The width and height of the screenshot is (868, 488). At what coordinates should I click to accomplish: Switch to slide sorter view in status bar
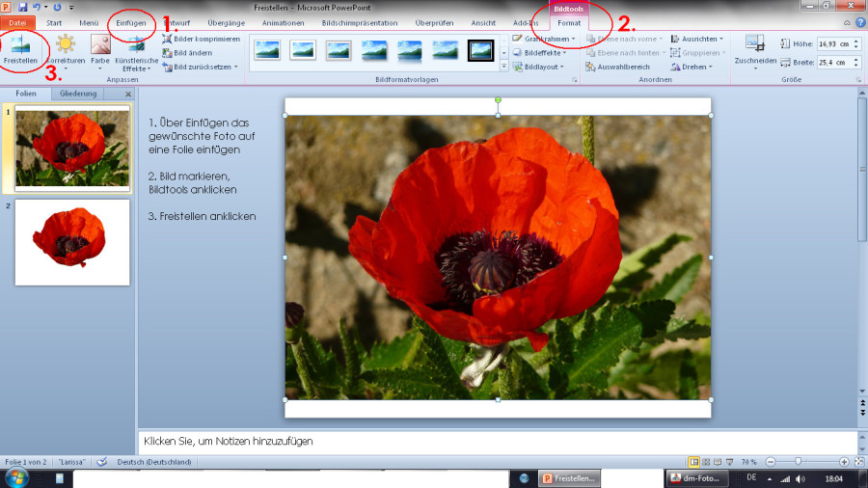[x=706, y=463]
